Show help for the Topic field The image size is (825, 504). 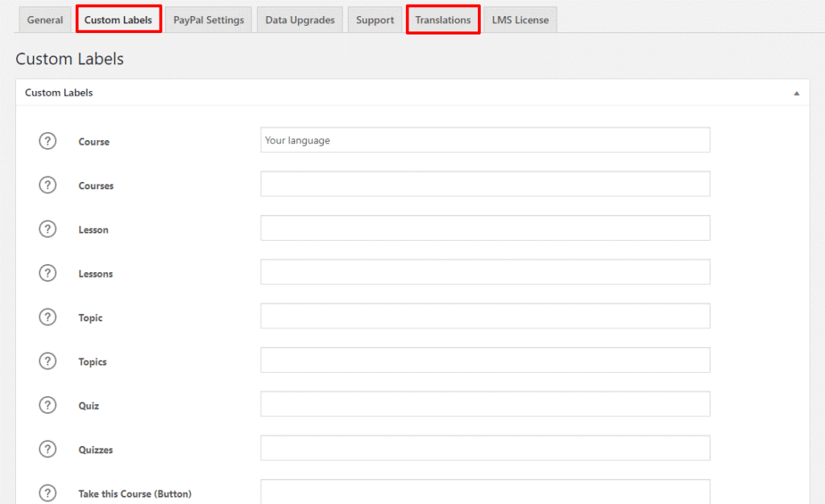coord(48,317)
